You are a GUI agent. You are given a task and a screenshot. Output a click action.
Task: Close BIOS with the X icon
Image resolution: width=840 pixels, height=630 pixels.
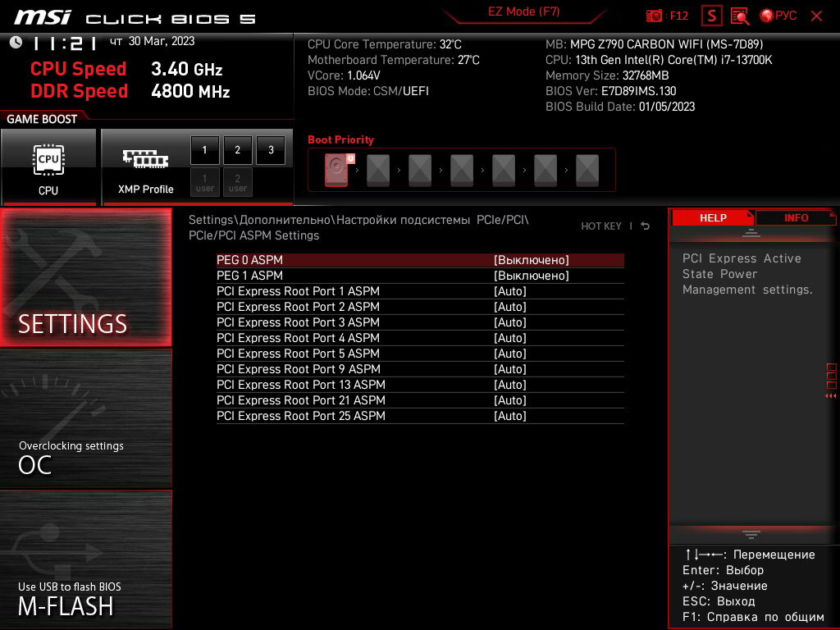click(x=816, y=16)
